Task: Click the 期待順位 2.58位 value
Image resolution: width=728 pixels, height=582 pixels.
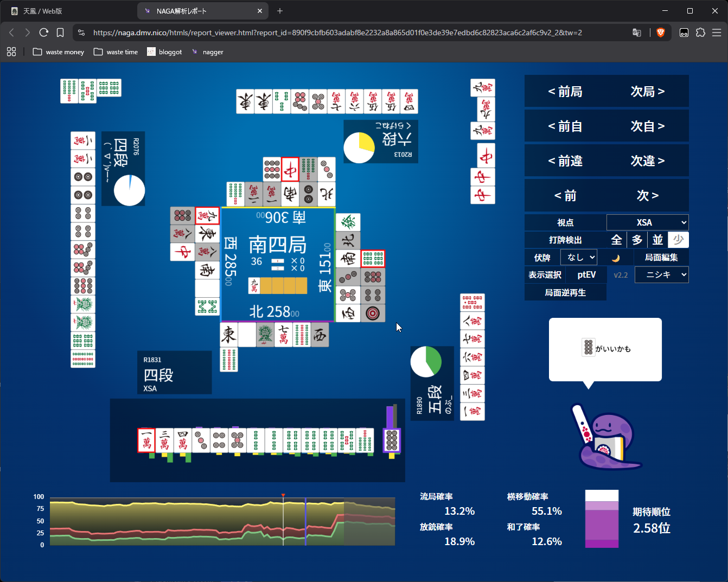Action: click(652, 528)
